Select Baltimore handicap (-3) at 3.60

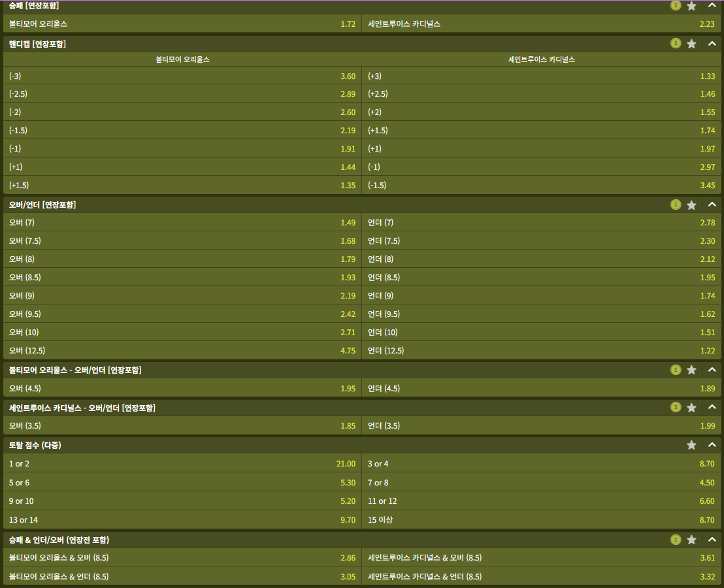tap(182, 76)
